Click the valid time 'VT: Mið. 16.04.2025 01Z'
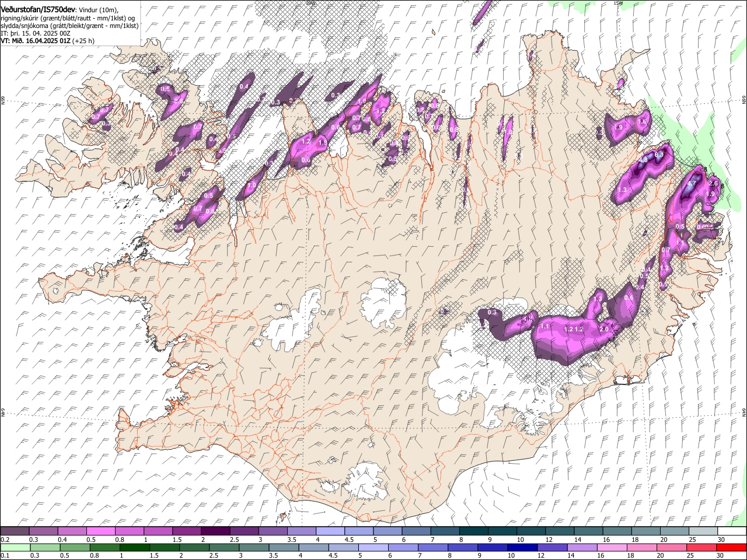 click(x=36, y=41)
